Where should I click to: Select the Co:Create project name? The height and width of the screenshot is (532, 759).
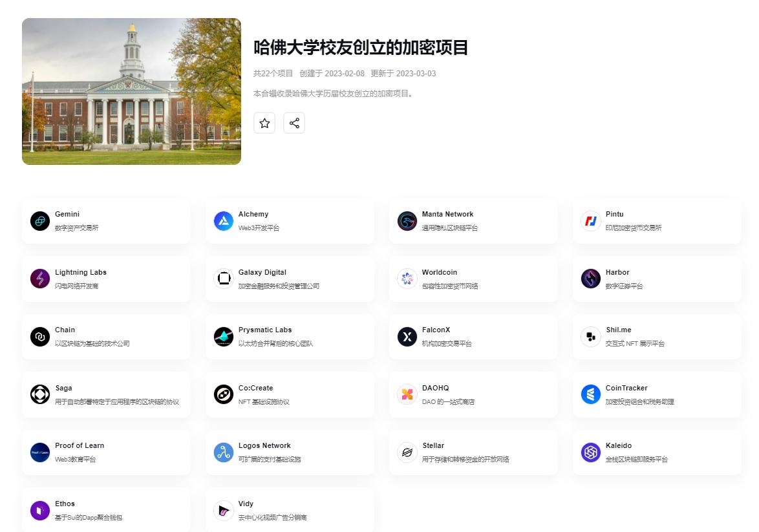click(x=255, y=388)
